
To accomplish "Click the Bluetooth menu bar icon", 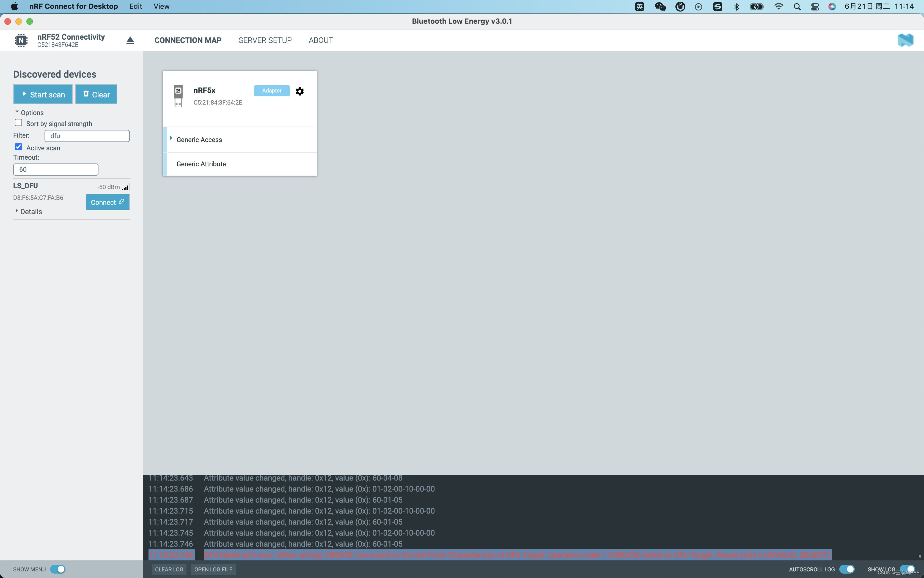I will (736, 7).
